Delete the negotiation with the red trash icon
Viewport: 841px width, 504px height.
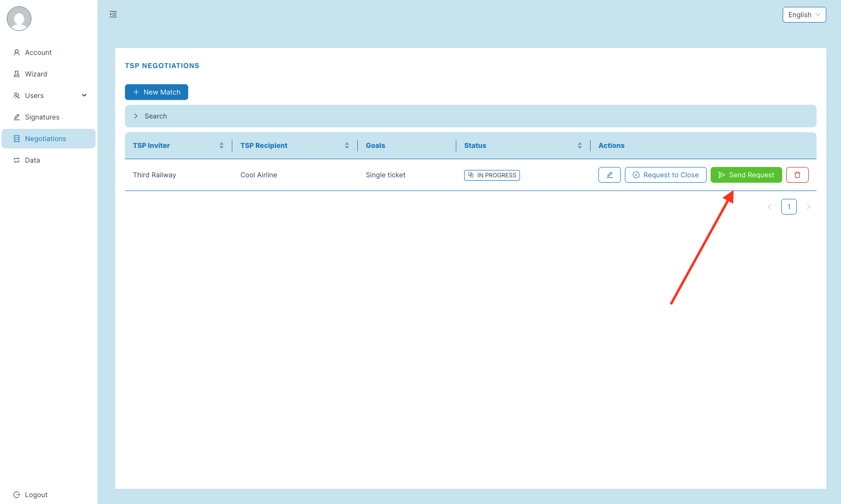click(x=797, y=175)
